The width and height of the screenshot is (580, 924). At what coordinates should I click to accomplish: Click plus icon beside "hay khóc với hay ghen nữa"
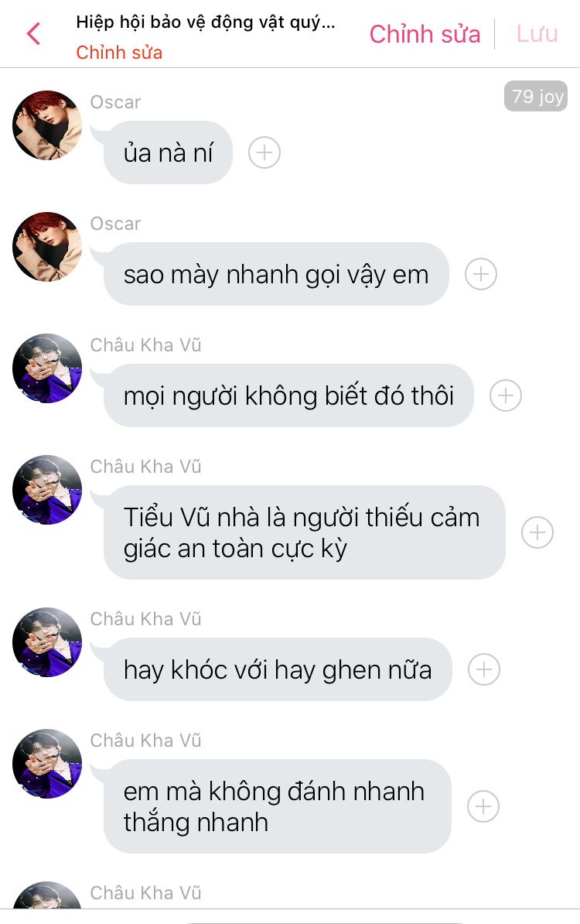484,669
